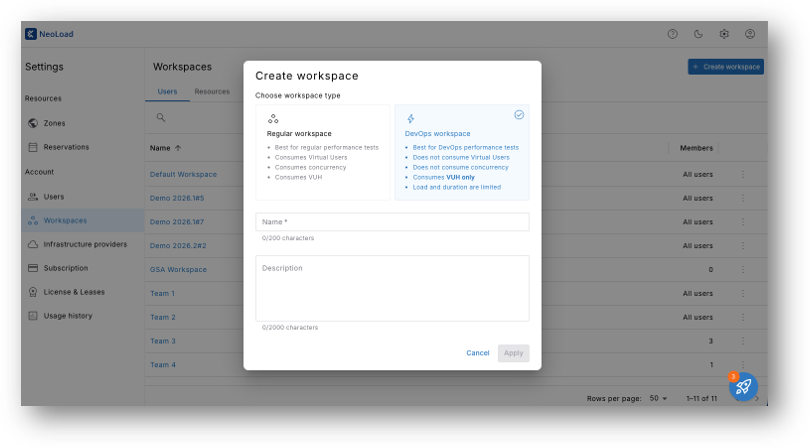Open the Demo 2026.1#5 workspace link
This screenshot has width=810, height=448.
177,198
